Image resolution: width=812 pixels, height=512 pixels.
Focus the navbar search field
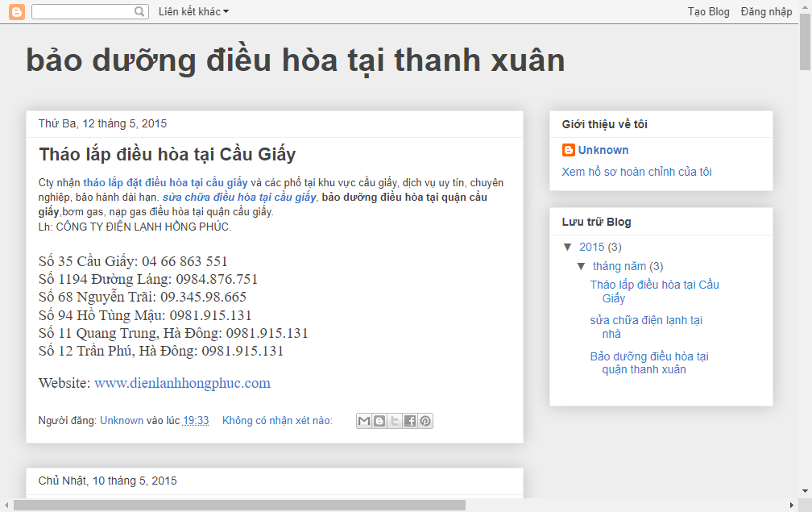click(x=83, y=11)
